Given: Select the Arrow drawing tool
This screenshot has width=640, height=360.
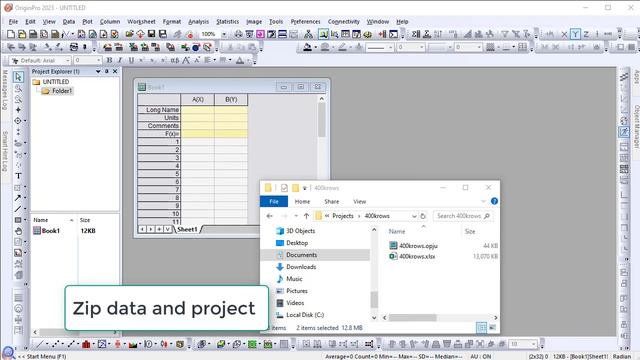Looking at the screenshot, I should [18, 198].
